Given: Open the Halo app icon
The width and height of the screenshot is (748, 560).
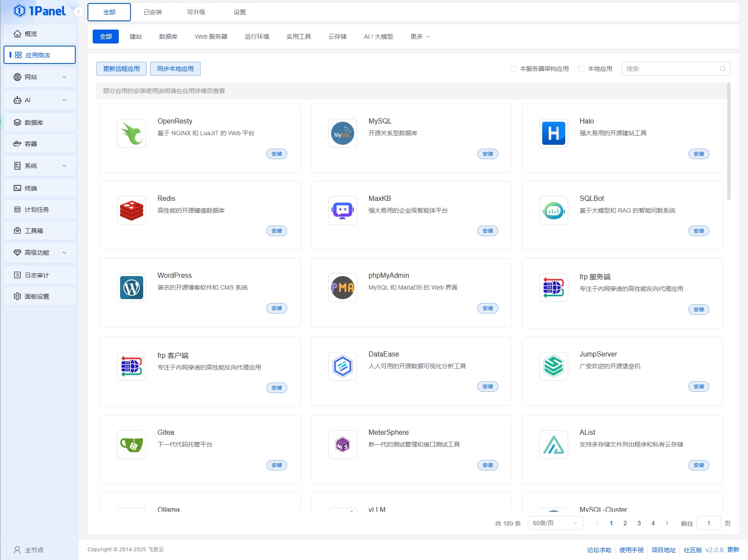Looking at the screenshot, I should point(553,133).
